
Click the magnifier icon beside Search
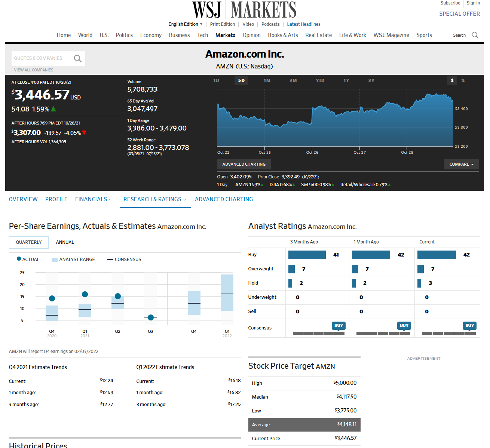[475, 35]
